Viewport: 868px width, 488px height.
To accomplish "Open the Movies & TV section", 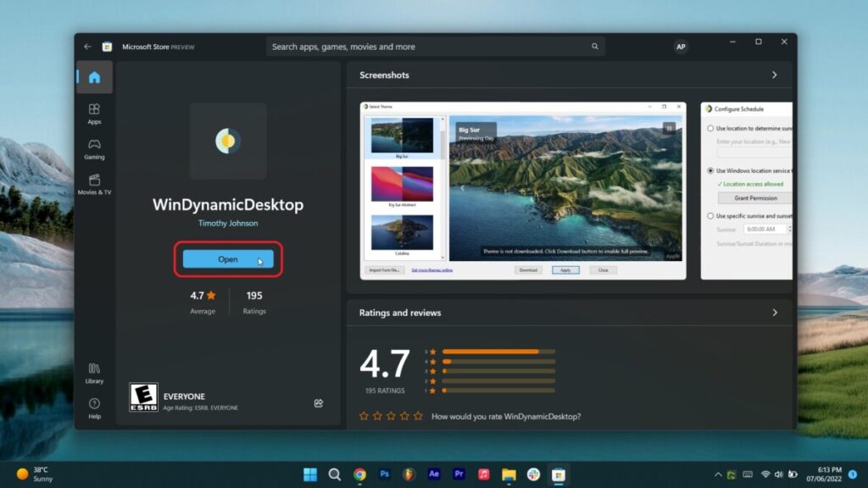I will click(95, 184).
